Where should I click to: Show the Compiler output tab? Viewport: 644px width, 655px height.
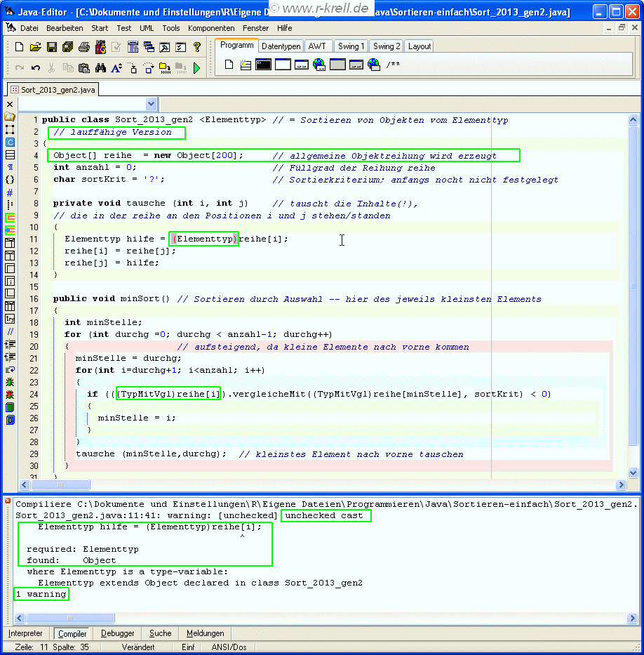72,633
